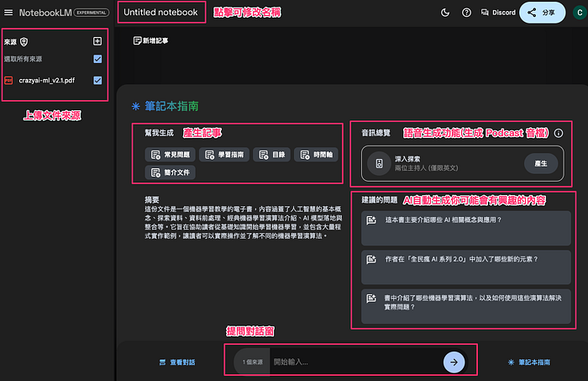Open the Discord link

click(x=498, y=13)
